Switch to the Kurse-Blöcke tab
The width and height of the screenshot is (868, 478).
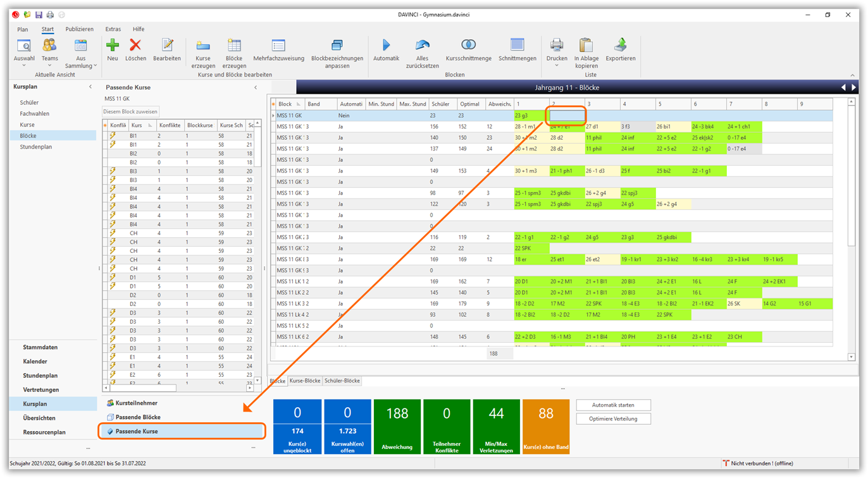pos(305,381)
